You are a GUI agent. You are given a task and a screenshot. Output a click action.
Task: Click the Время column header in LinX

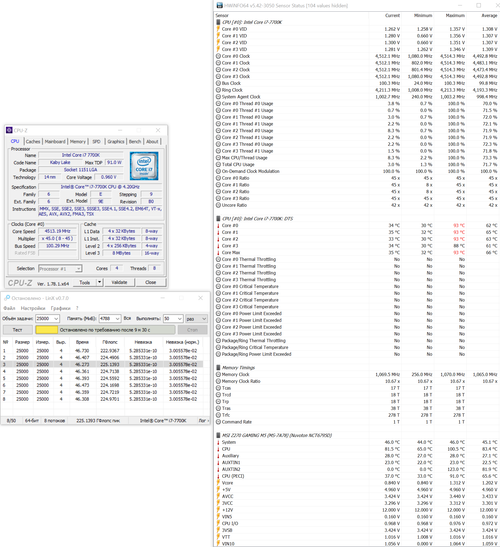82,342
